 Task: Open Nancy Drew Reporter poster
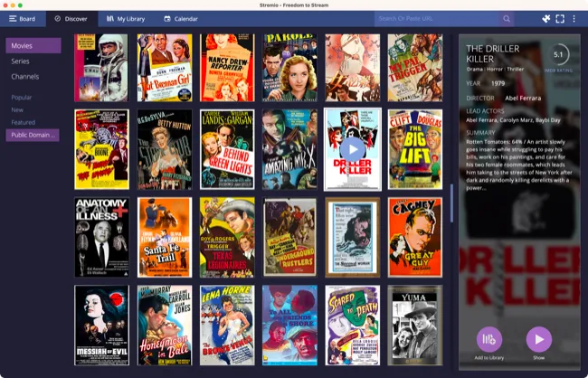tap(227, 68)
